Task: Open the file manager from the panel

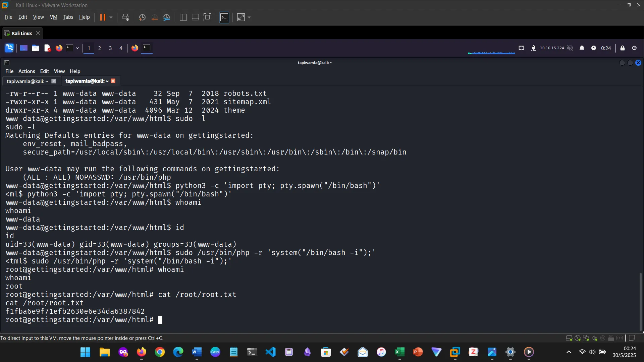Action: tap(35, 48)
